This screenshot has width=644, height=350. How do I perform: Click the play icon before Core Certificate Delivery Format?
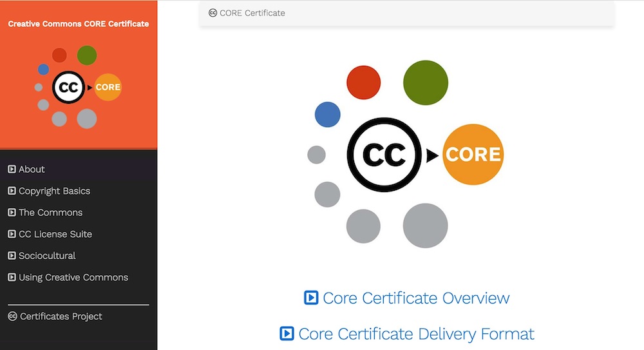point(287,334)
